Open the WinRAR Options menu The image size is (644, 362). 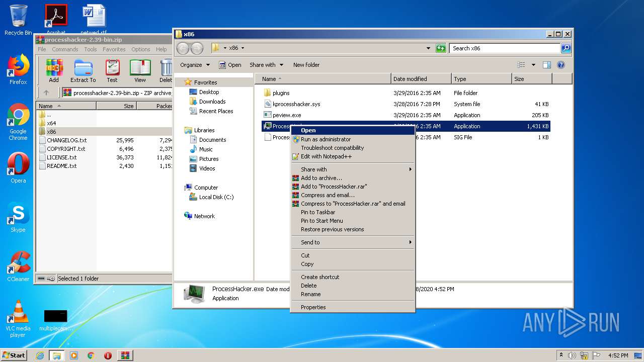pos(141,49)
